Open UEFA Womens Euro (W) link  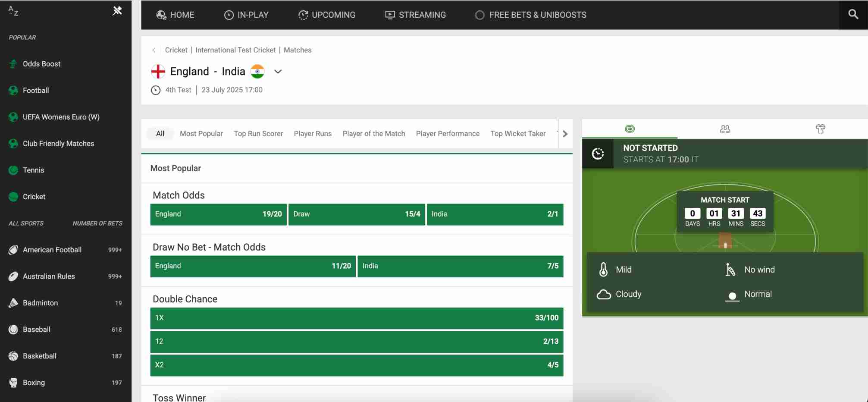coord(61,117)
